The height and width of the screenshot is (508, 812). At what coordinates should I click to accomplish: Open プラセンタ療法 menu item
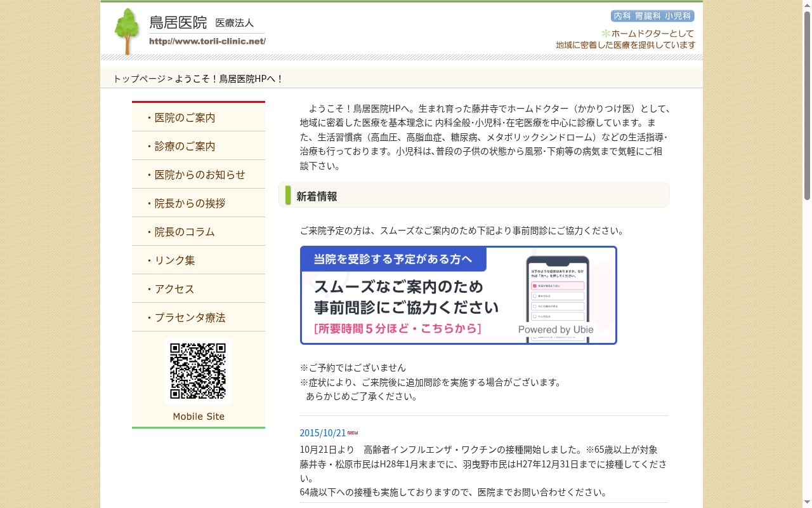point(199,317)
